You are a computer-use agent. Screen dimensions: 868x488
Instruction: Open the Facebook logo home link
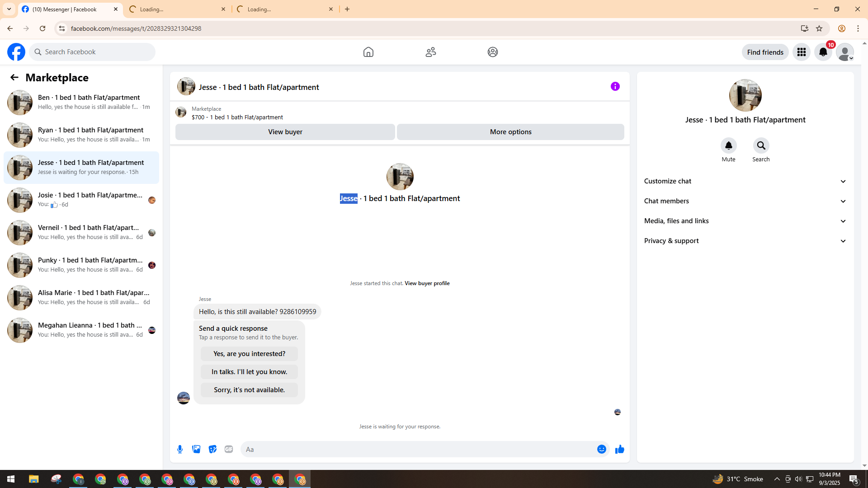(x=16, y=52)
